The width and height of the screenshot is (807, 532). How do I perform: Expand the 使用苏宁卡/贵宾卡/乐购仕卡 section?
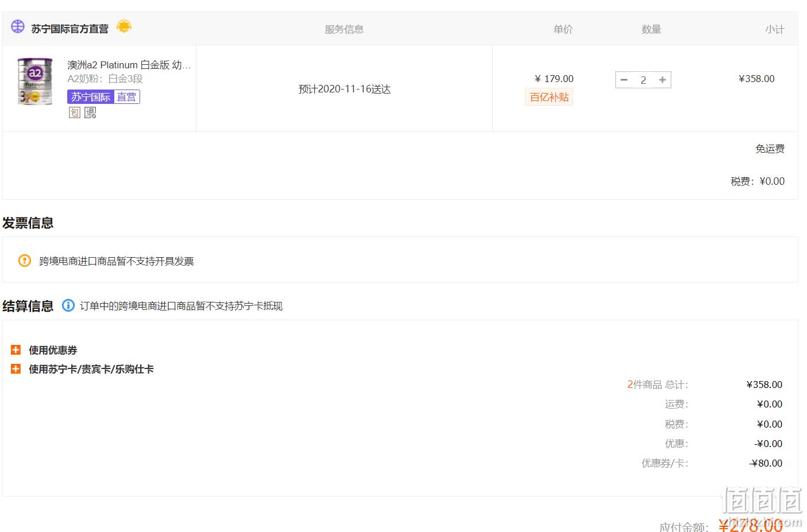[16, 368]
